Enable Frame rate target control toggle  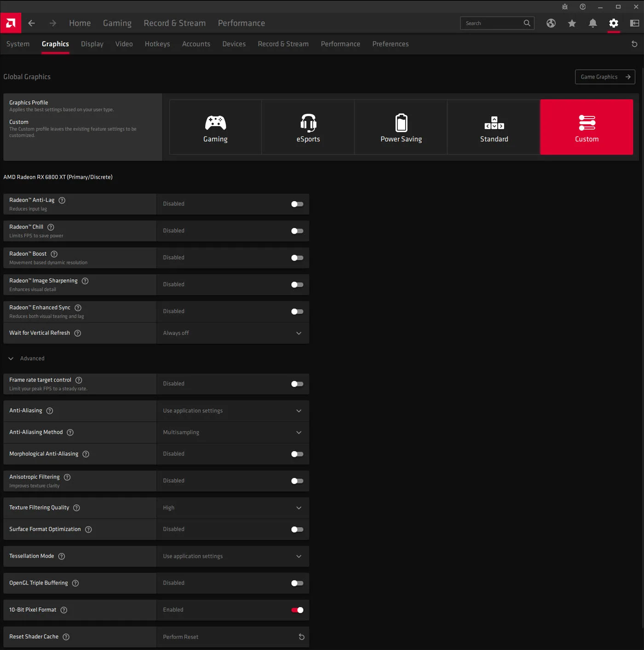[297, 384]
